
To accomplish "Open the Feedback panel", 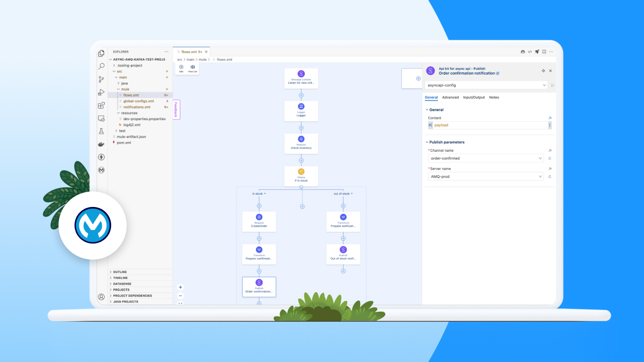I will tap(176, 109).
